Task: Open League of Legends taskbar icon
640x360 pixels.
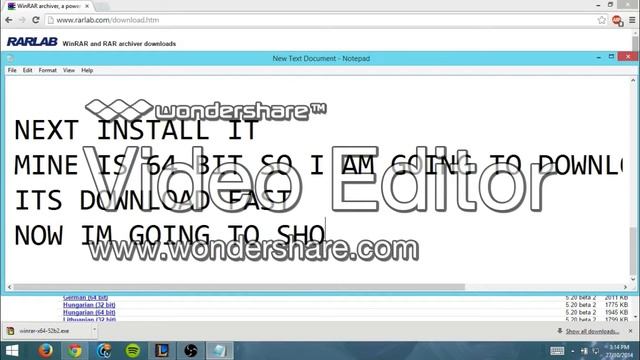Action: tap(162, 351)
